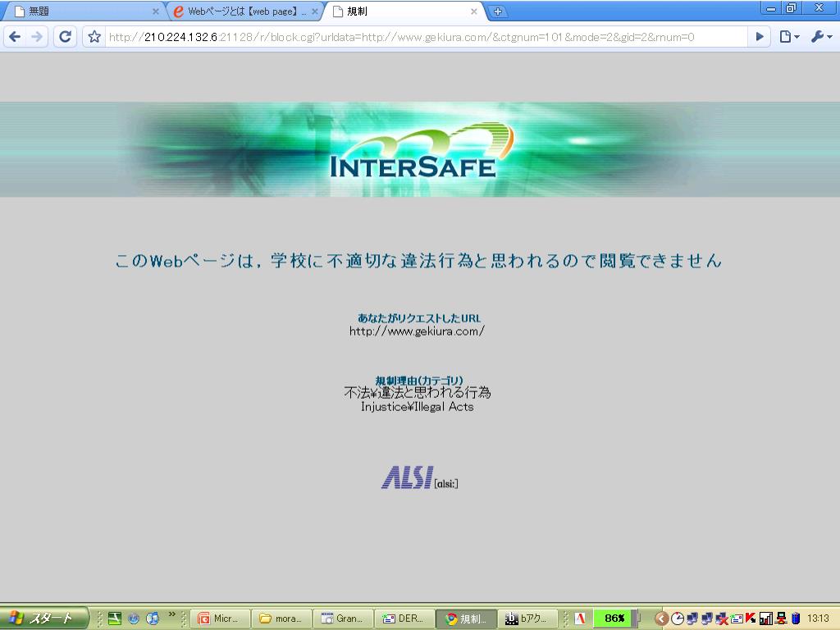
Task: Click the 13:13 system clock
Action: tap(818, 619)
